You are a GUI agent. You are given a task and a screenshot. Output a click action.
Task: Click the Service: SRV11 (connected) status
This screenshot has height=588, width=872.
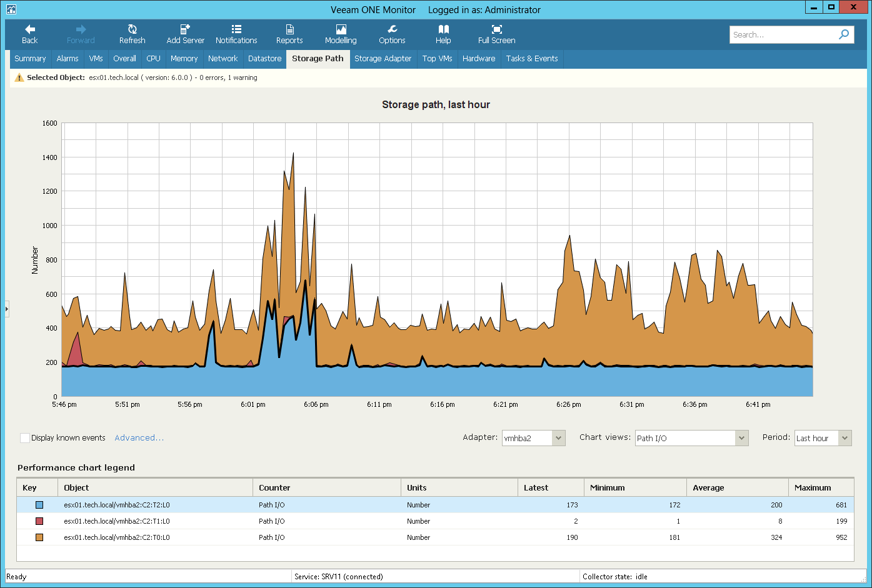click(x=338, y=577)
